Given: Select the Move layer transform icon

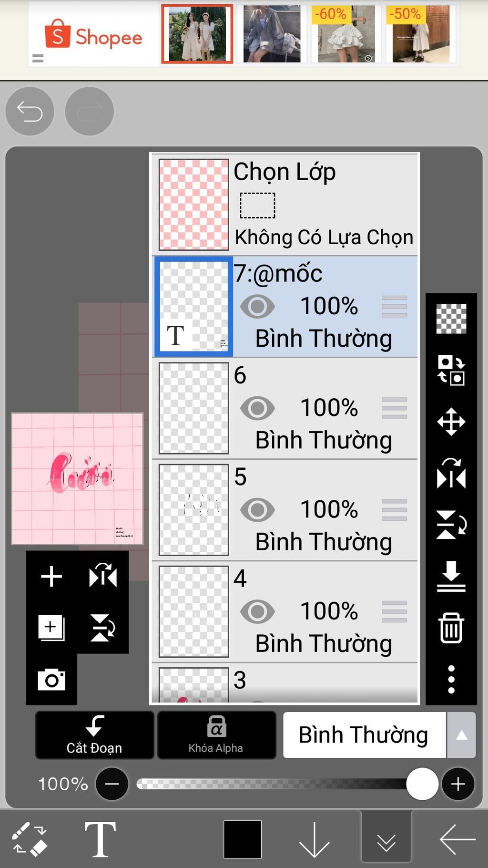Looking at the screenshot, I should pos(451,422).
